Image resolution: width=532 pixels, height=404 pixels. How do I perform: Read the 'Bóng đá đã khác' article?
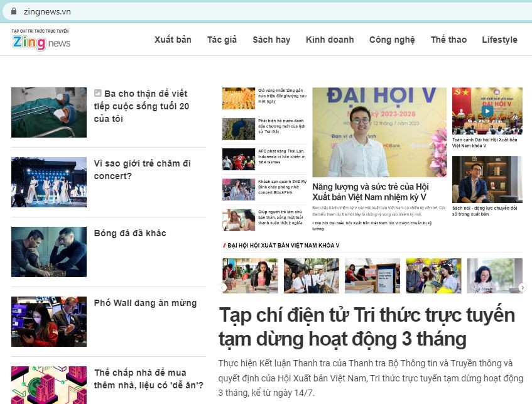pyautogui.click(x=130, y=233)
